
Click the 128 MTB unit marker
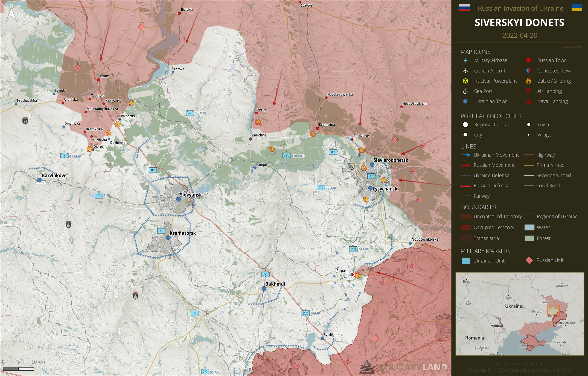[286, 155]
